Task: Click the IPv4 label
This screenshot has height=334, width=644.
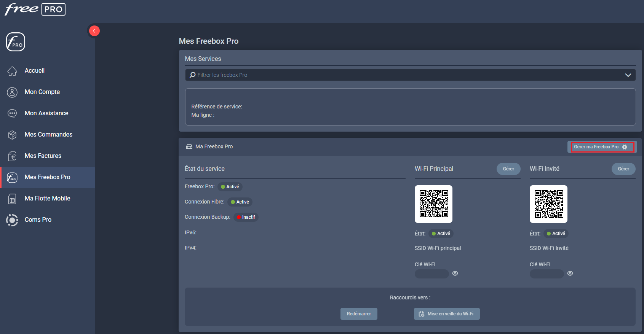Action: [191, 248]
